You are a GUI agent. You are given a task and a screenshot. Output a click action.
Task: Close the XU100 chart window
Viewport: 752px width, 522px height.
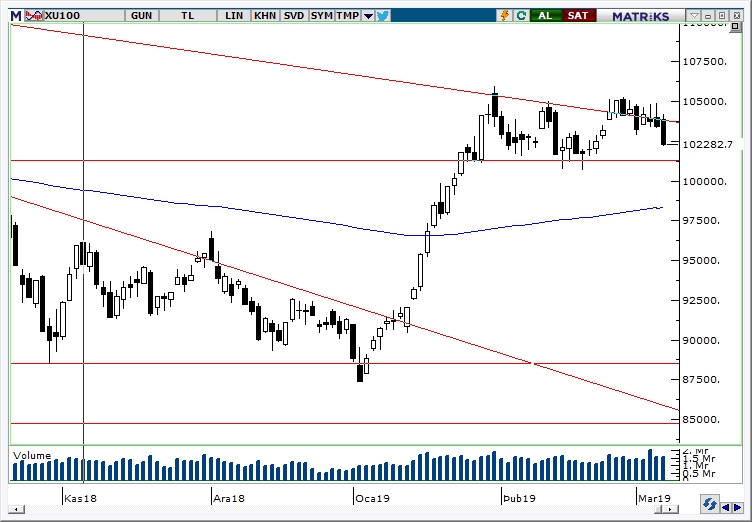click(736, 16)
